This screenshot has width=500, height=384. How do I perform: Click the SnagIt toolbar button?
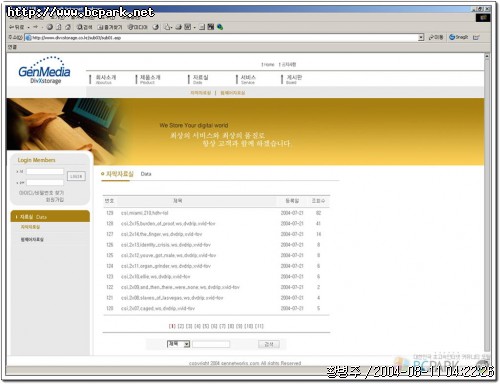coord(459,37)
